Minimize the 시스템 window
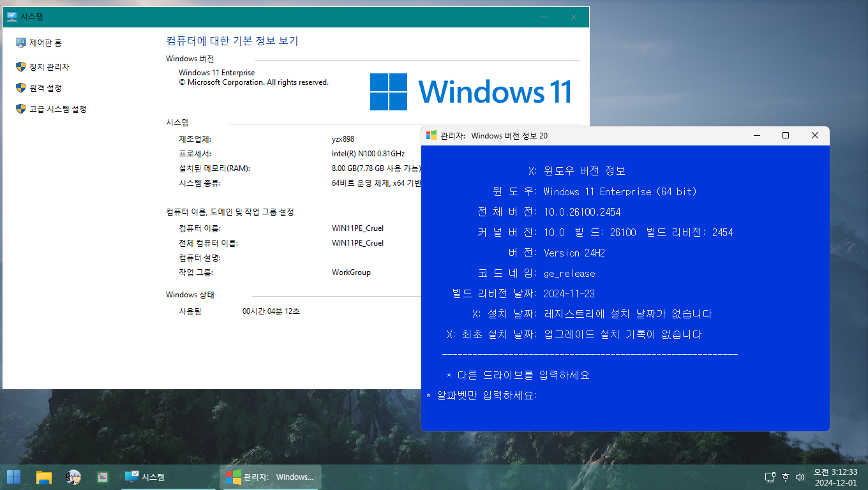868x490 pixels. point(544,17)
